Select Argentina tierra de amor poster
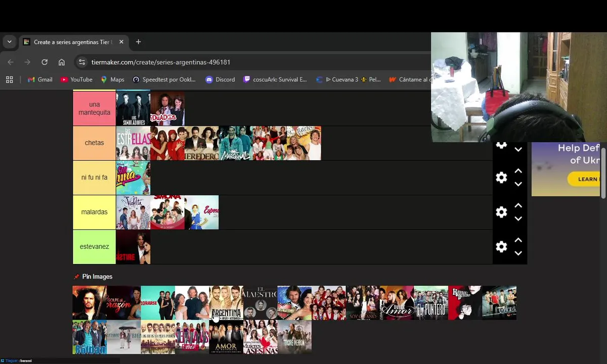 point(226,303)
